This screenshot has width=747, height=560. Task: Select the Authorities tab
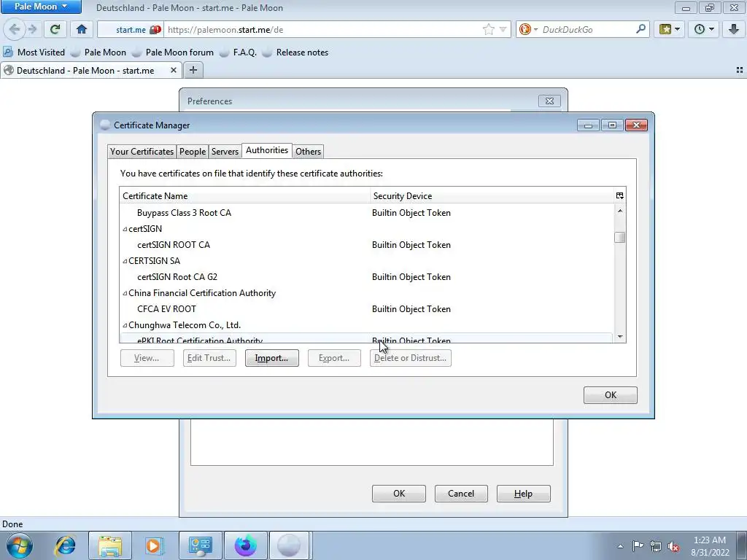pos(267,150)
